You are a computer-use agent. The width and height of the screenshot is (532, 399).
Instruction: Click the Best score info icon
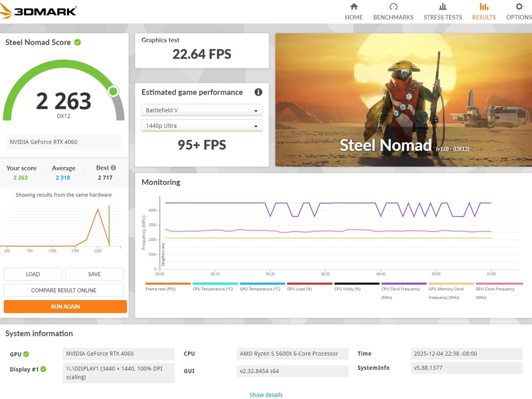pos(114,168)
